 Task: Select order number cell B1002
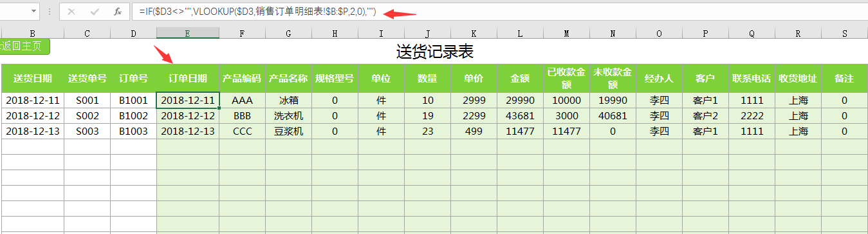133,115
